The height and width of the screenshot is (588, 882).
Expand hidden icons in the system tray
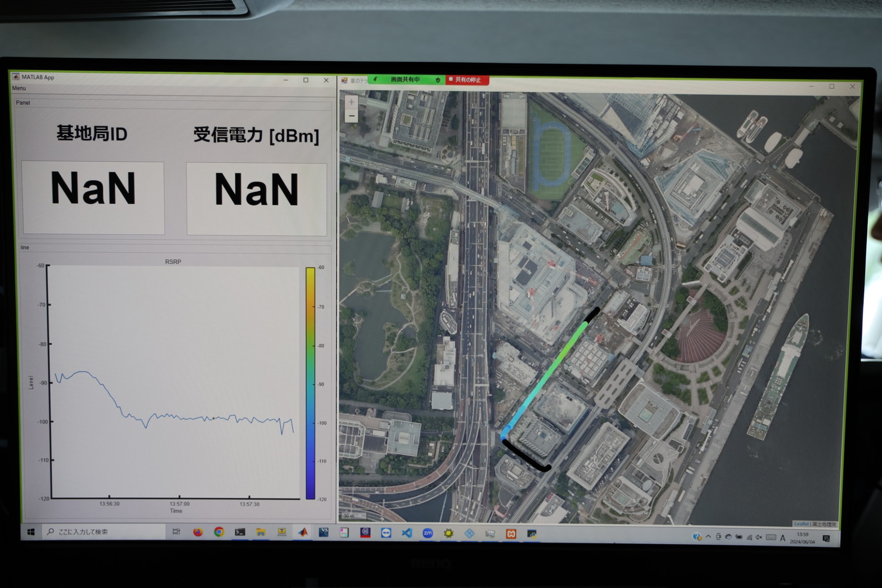click(x=708, y=537)
